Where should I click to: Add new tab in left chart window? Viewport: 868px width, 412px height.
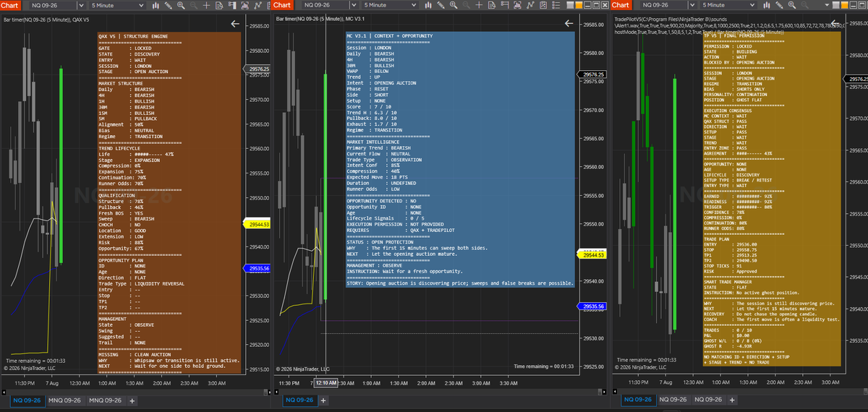[x=132, y=400]
